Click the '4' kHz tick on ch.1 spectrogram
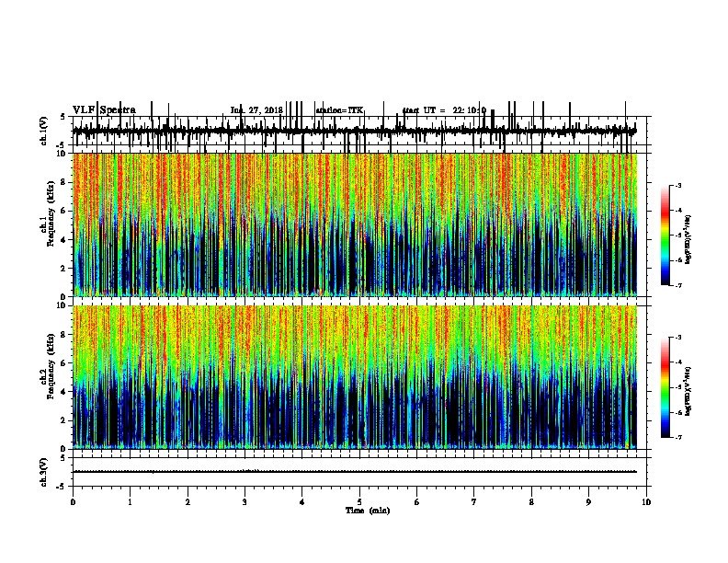Viewport: 728px width, 563px height. [x=64, y=240]
